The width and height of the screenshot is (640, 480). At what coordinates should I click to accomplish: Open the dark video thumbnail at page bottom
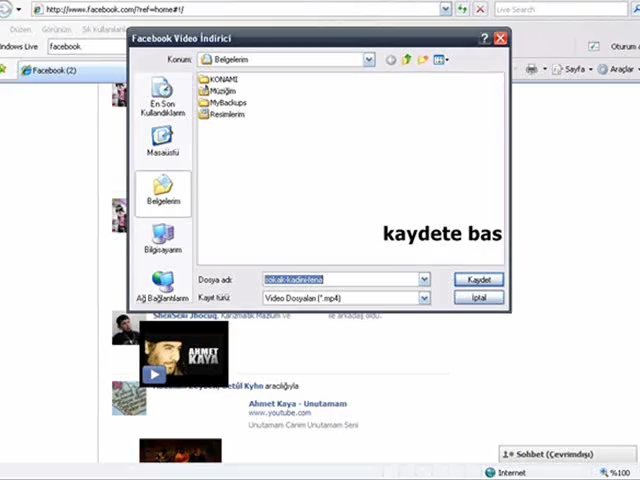click(x=180, y=451)
